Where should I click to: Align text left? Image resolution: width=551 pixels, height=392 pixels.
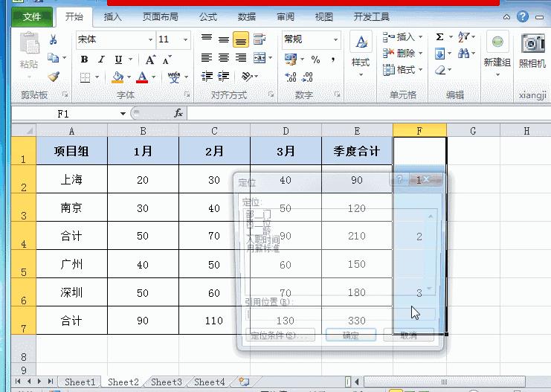pyautogui.click(x=207, y=57)
